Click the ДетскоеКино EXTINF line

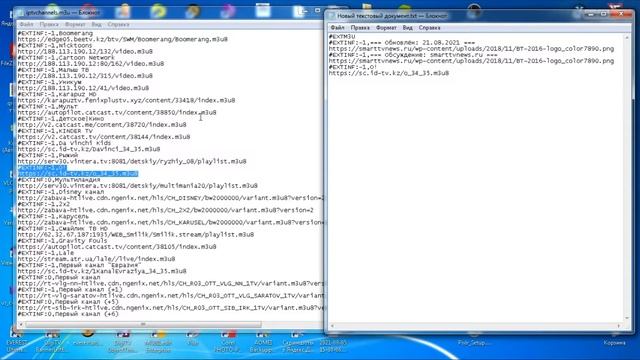pyautogui.click(x=60, y=119)
